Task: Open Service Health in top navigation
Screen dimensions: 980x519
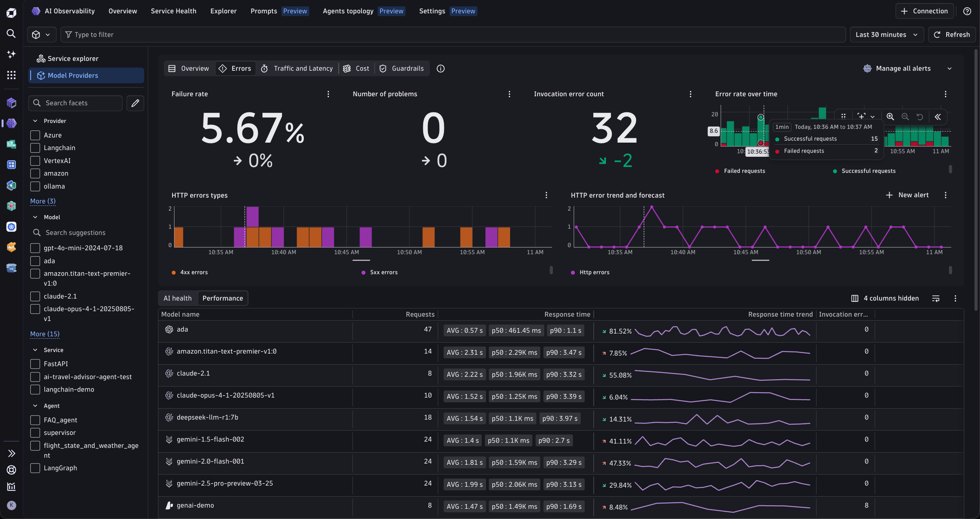Action: tap(174, 11)
